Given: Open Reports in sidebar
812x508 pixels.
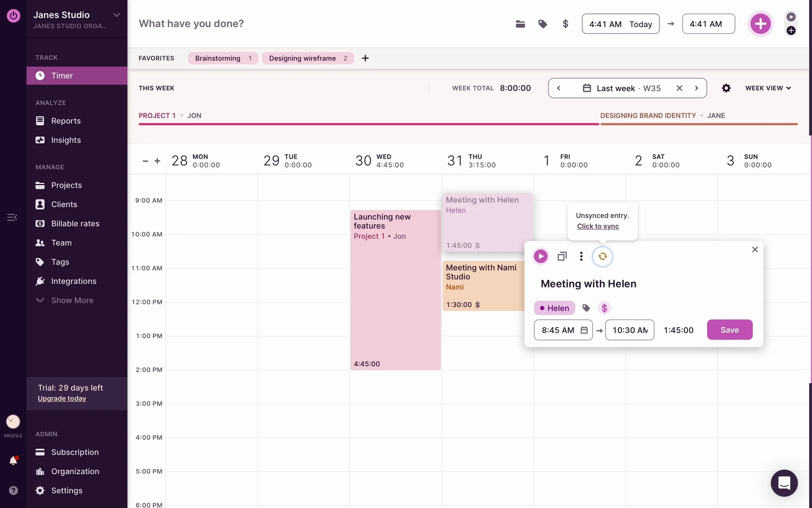Looking at the screenshot, I should tap(66, 121).
